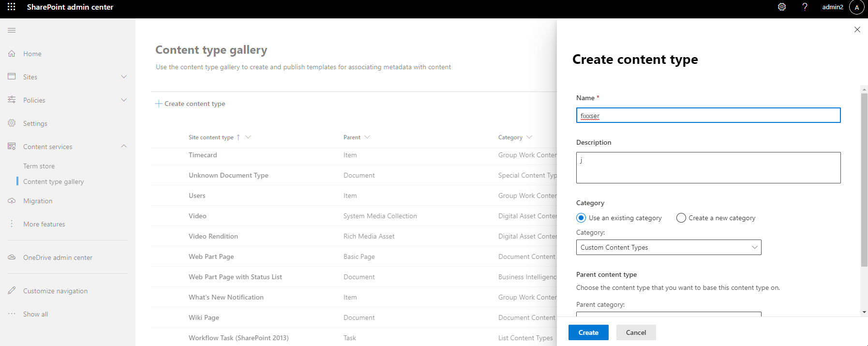This screenshot has width=868, height=346.
Task: Click the blue Create button
Action: click(x=588, y=332)
